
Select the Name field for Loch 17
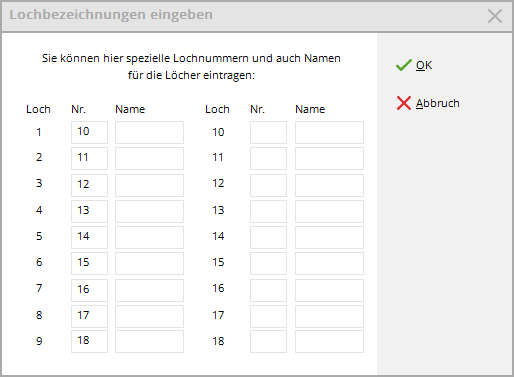pyautogui.click(x=329, y=316)
